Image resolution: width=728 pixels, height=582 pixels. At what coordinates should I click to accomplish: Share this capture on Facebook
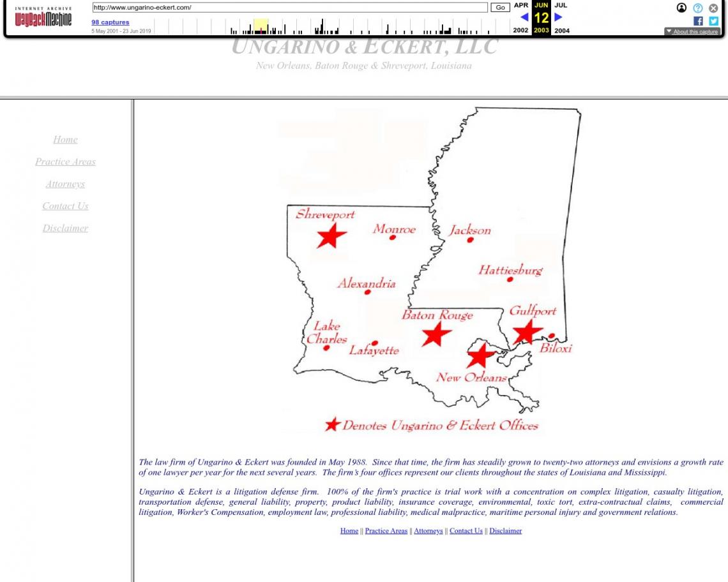pyautogui.click(x=698, y=21)
